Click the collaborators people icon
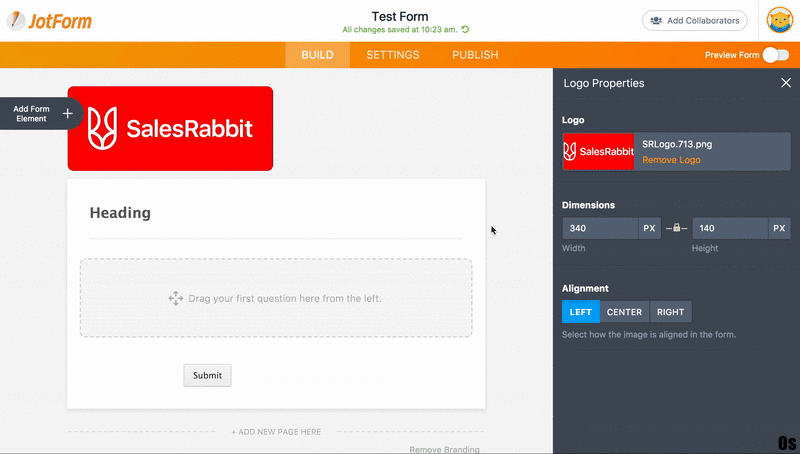The width and height of the screenshot is (800, 454). pyautogui.click(x=656, y=20)
